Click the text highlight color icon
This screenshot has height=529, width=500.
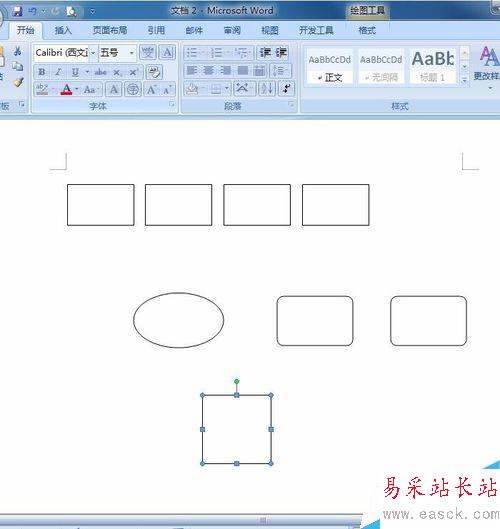[x=42, y=89]
